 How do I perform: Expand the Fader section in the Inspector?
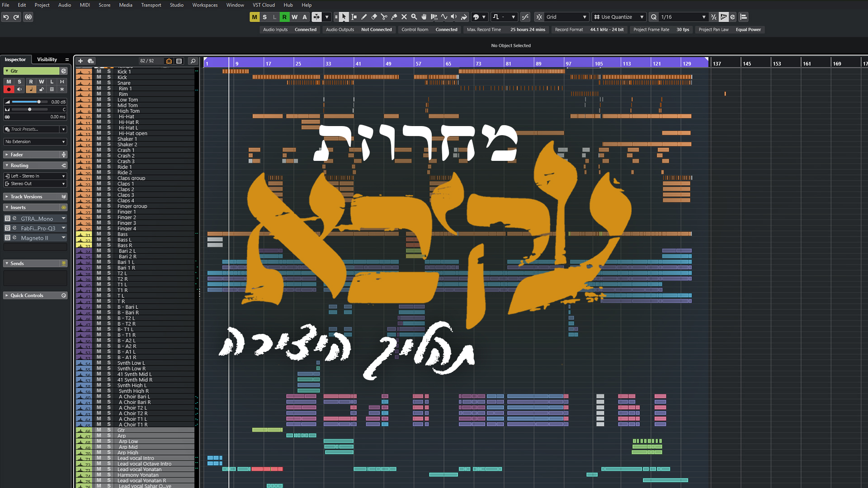pyautogui.click(x=16, y=155)
